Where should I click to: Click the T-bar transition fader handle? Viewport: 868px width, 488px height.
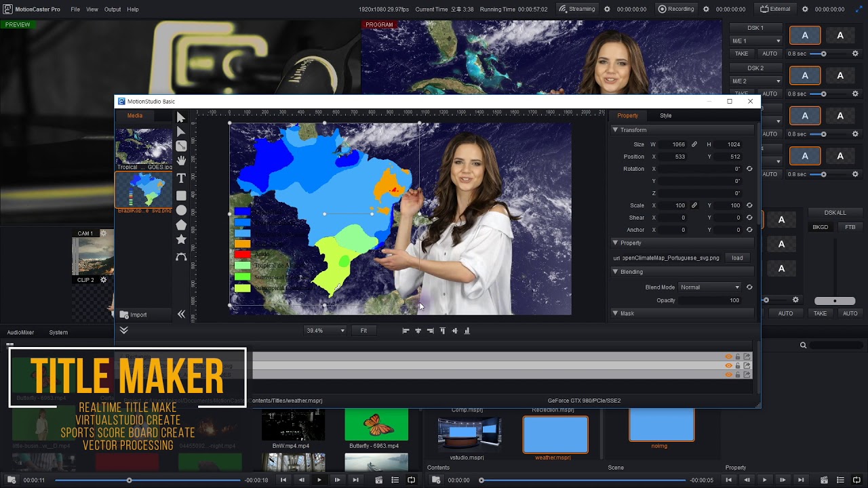click(x=835, y=301)
